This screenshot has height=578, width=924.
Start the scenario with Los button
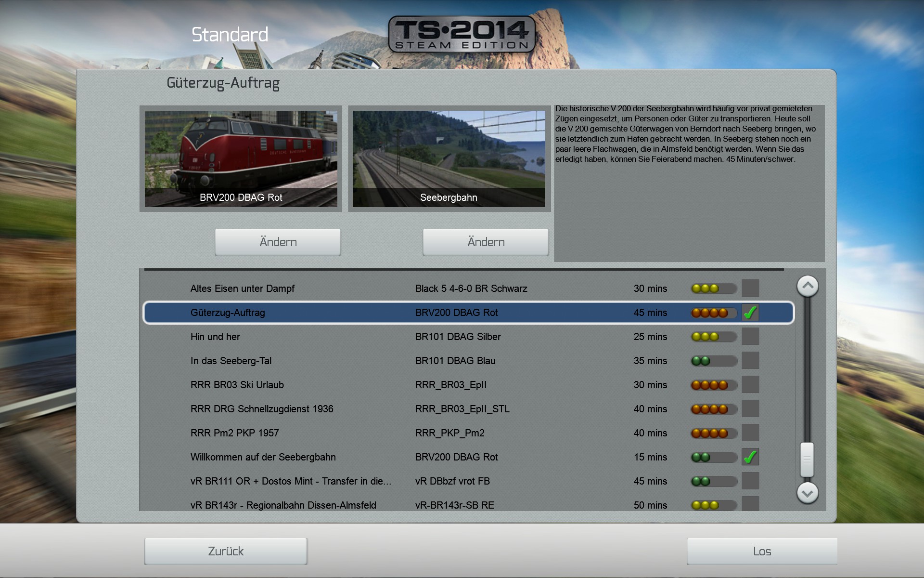[x=762, y=551]
